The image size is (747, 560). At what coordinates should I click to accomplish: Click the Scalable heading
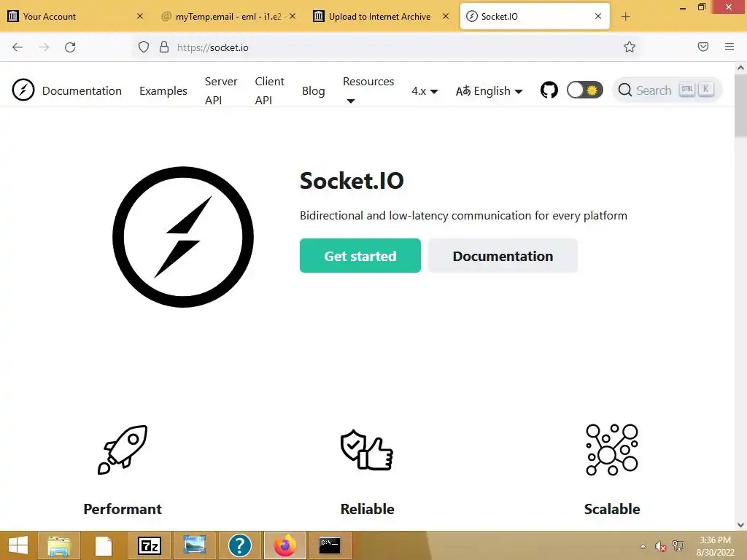click(x=612, y=508)
